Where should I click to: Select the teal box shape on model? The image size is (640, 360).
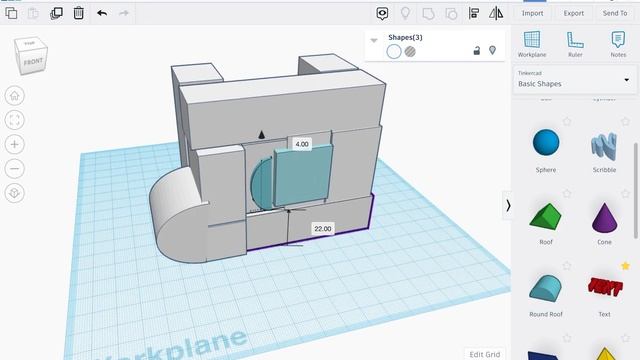pyautogui.click(x=303, y=176)
